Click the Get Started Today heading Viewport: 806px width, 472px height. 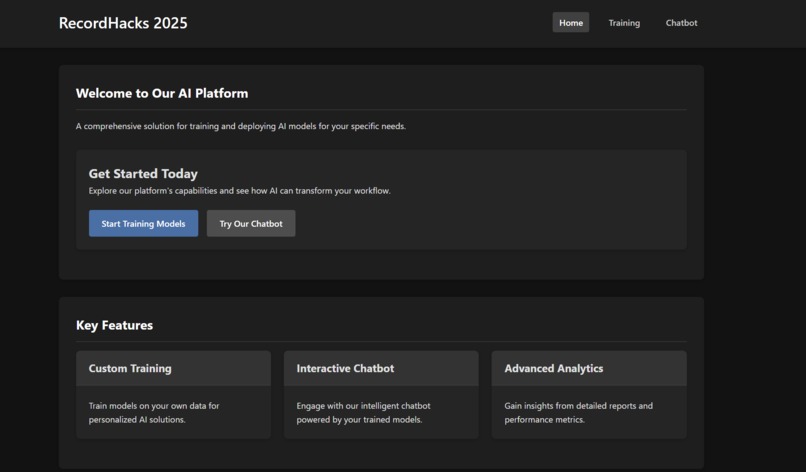tap(143, 174)
